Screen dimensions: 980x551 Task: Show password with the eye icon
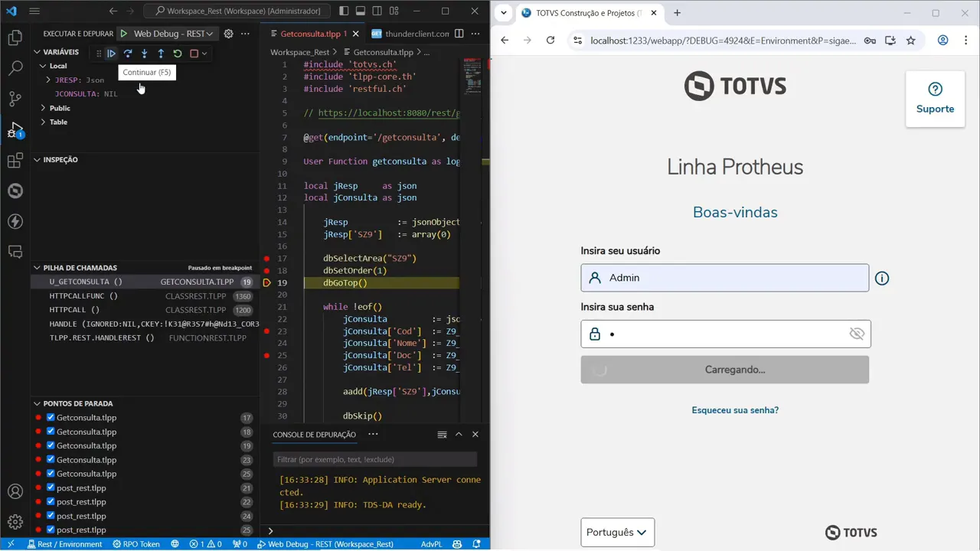coord(856,334)
